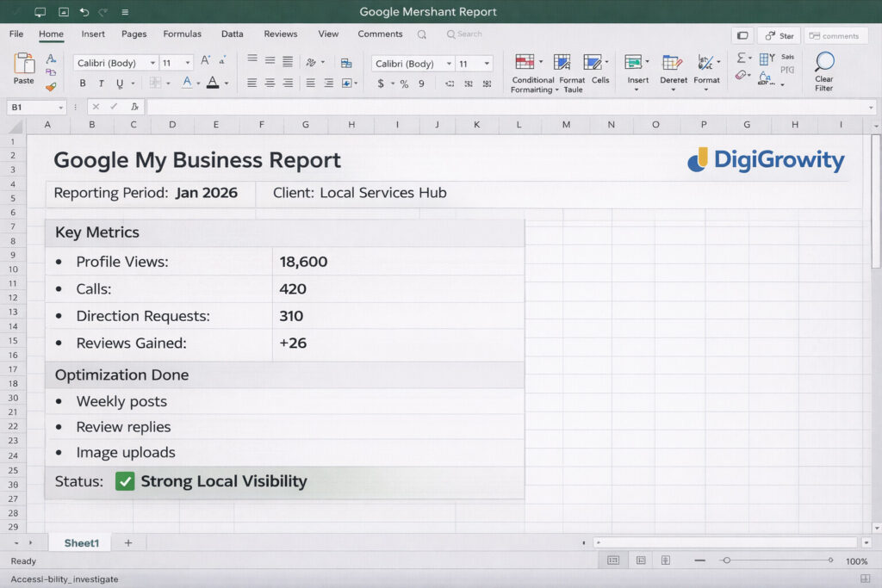Open the Formulas ribbon tab

click(182, 34)
